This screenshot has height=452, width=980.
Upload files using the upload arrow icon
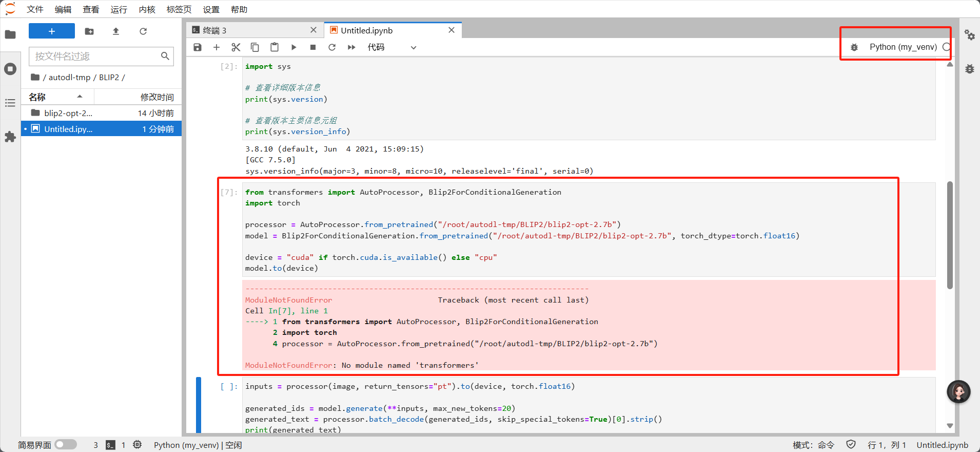click(x=116, y=31)
